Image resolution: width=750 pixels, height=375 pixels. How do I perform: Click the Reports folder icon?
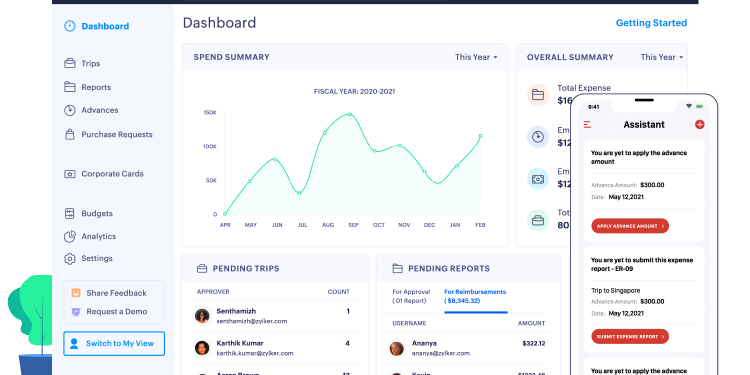tap(70, 87)
